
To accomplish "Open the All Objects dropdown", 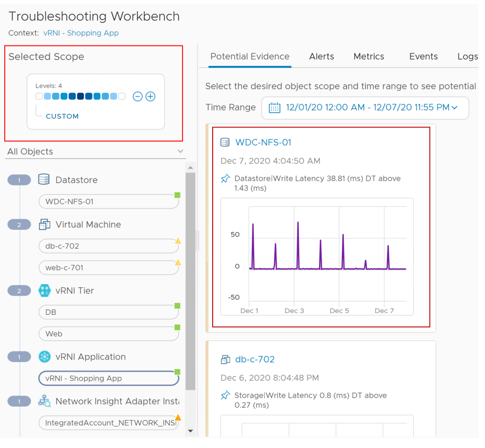I will [x=180, y=152].
